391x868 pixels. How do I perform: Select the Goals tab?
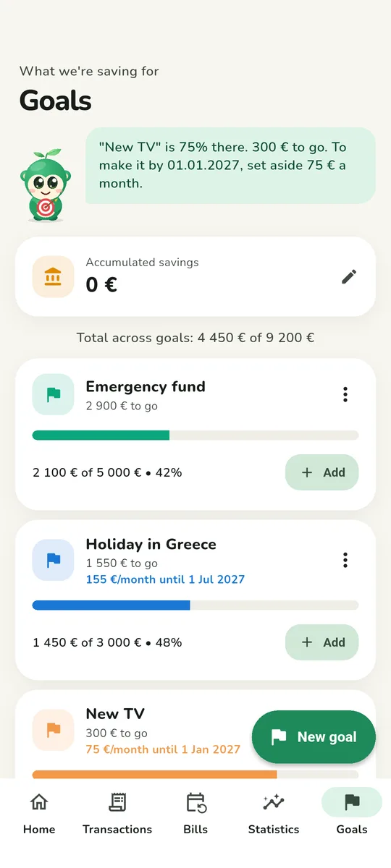point(352,813)
